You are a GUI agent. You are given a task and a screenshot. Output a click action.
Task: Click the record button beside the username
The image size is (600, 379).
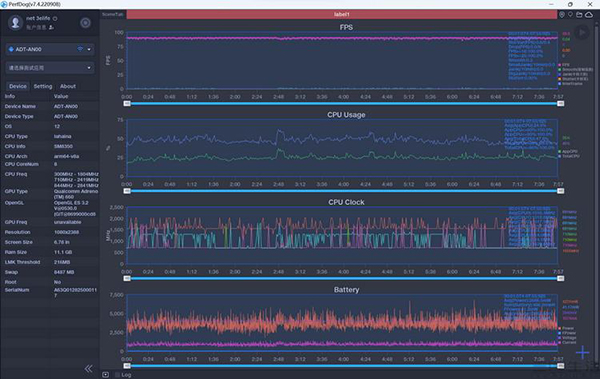pyautogui.click(x=85, y=23)
